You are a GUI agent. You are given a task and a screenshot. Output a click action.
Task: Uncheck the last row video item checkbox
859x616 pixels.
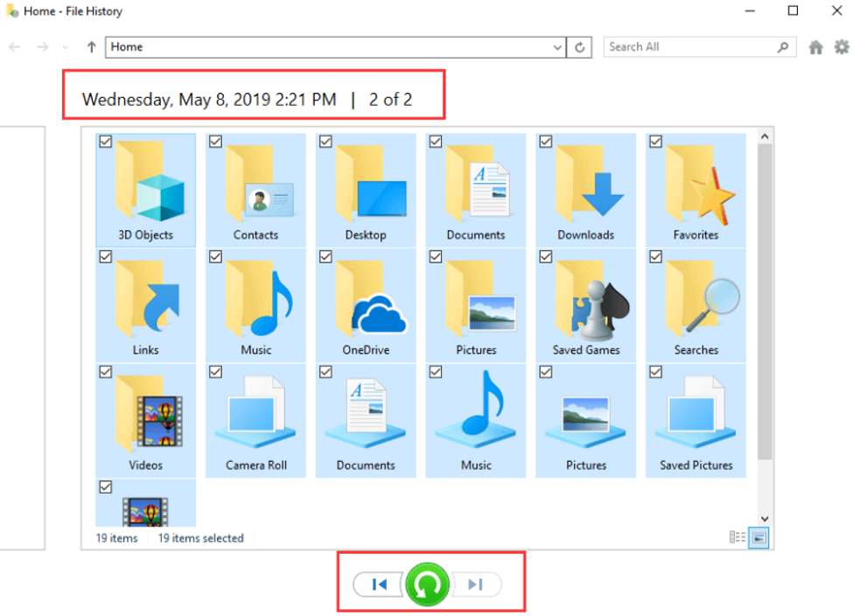(x=106, y=486)
